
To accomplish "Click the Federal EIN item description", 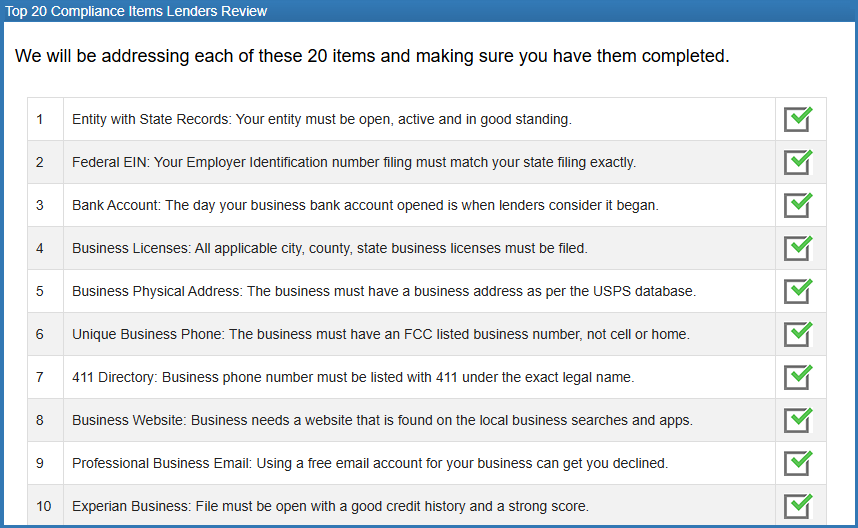I will [353, 162].
